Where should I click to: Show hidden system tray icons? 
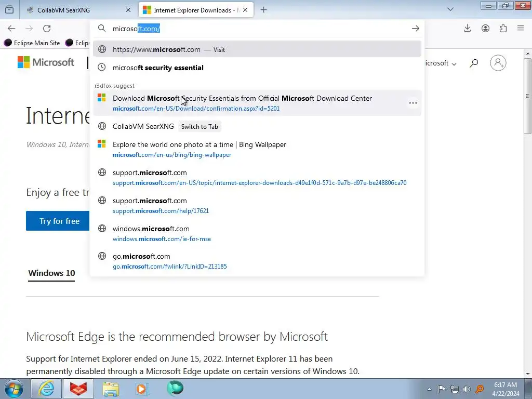pyautogui.click(x=429, y=389)
